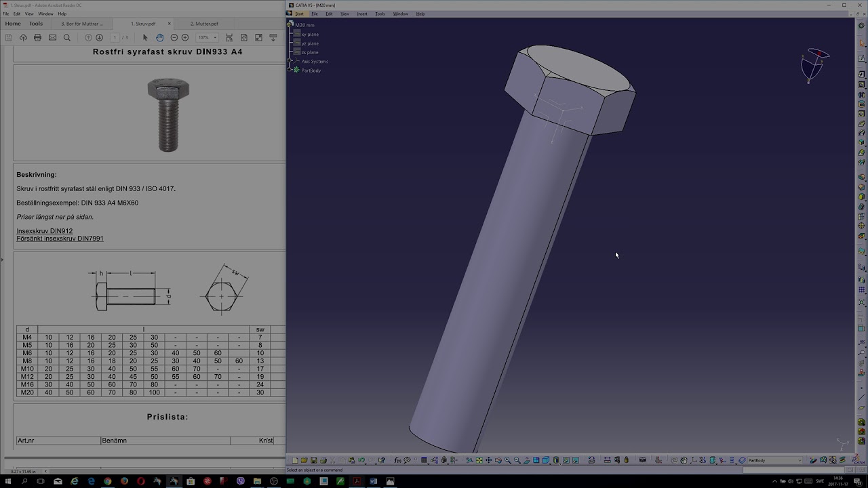Follow the 'Insexskruv DIN912' link

tap(45, 231)
